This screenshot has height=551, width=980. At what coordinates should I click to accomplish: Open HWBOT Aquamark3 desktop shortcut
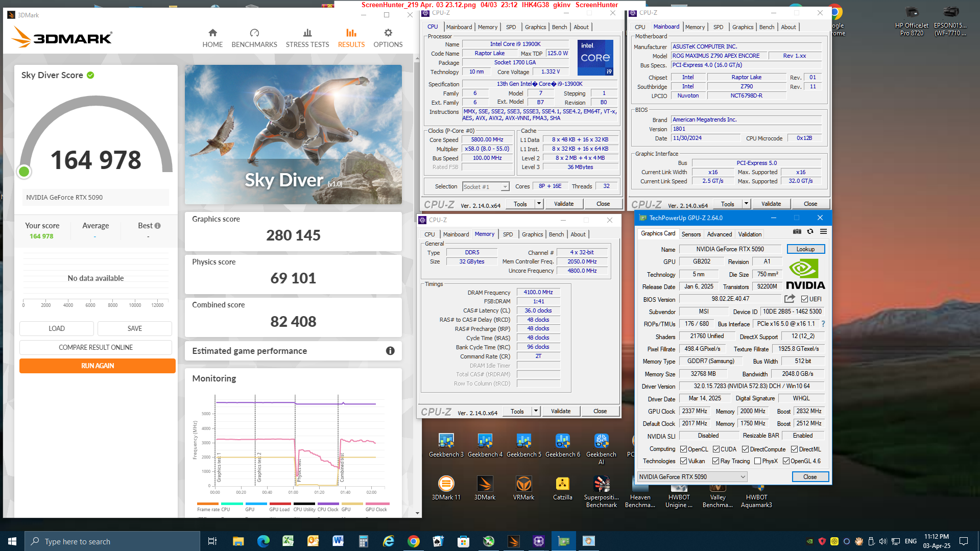coord(756,494)
